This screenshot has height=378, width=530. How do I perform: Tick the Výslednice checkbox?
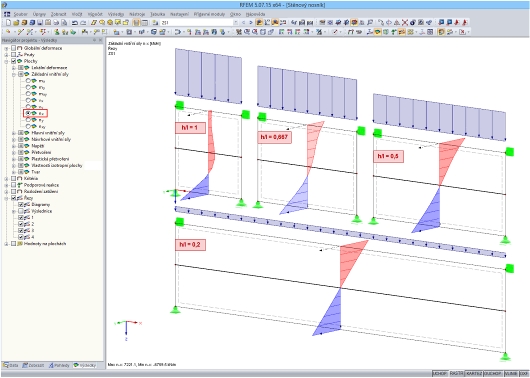pos(21,211)
